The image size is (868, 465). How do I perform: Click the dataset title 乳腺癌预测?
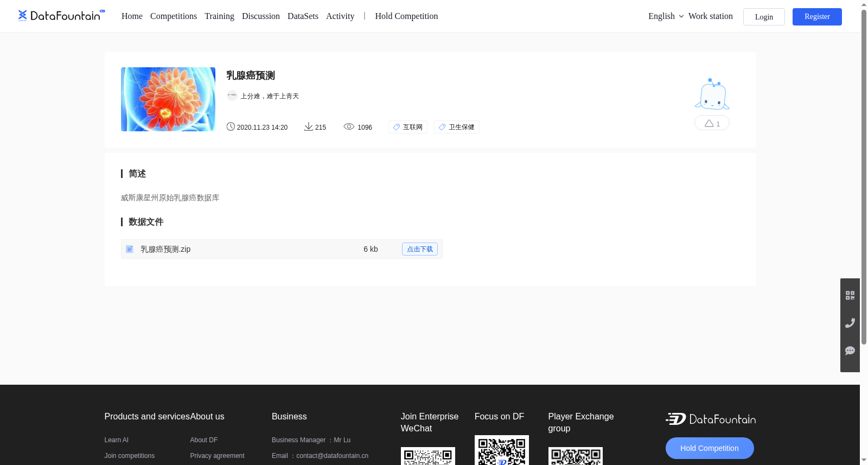(251, 75)
